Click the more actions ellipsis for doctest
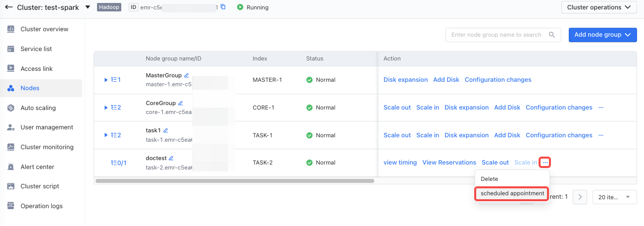The width and height of the screenshot is (644, 226). pos(545,163)
